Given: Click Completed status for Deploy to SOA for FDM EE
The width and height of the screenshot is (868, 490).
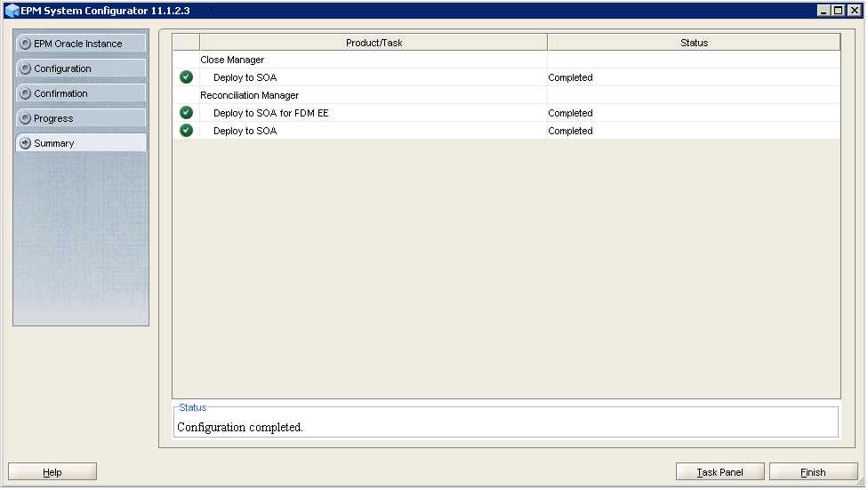Looking at the screenshot, I should (x=570, y=113).
